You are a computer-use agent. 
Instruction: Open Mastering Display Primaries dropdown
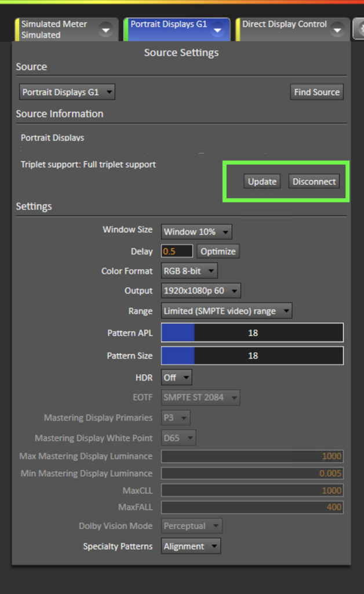coord(176,418)
